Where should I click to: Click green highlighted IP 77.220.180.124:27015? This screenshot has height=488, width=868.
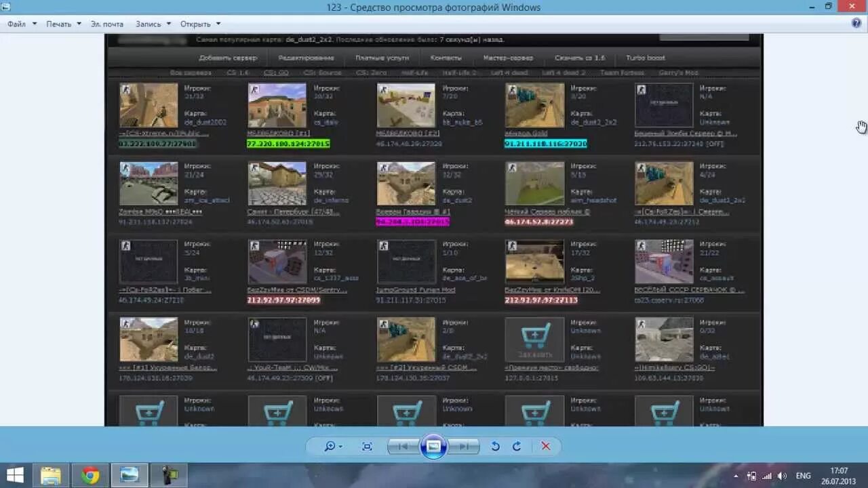pyautogui.click(x=288, y=144)
